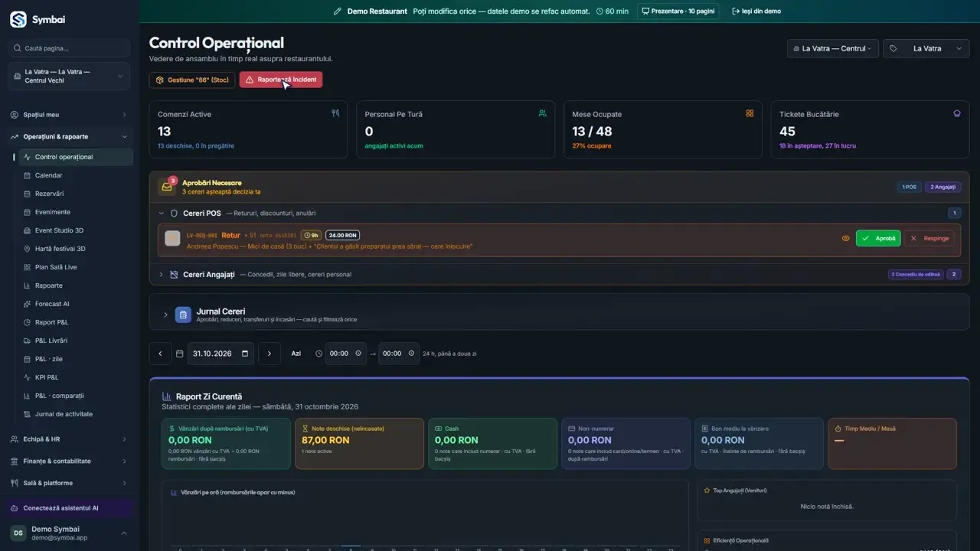Viewport: 980px width, 551px height.
Task: Click the Respinge button
Action: 929,239
